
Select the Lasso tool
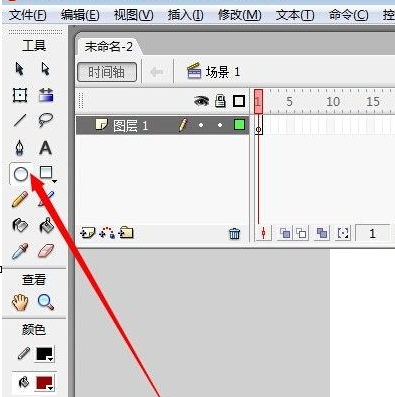[46, 120]
